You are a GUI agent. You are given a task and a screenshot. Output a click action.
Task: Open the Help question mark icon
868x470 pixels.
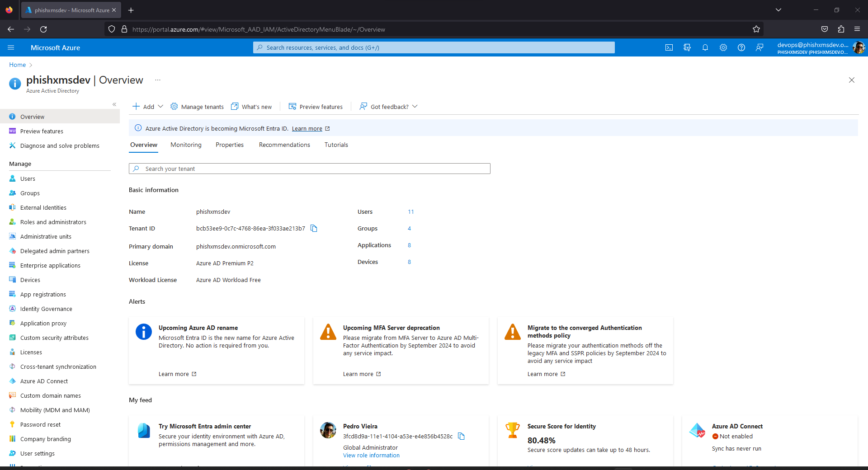pos(741,47)
